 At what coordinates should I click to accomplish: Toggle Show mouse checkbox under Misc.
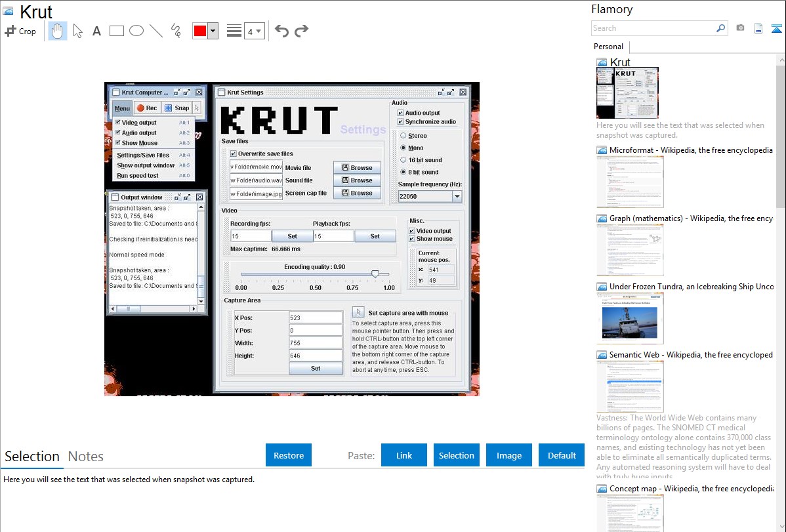412,239
